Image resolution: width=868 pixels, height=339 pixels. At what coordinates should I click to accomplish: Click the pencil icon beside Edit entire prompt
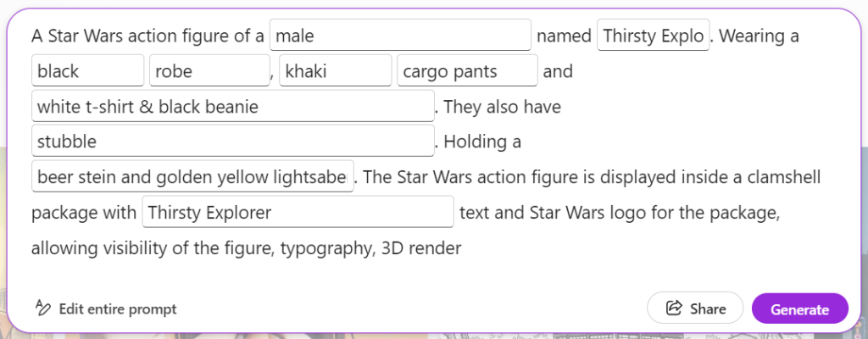42,308
